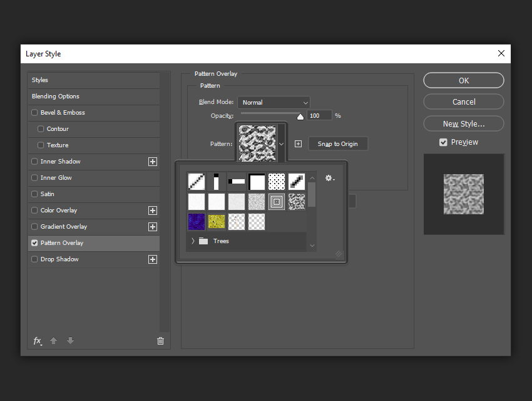This screenshot has width=532, height=401.
Task: Move effect up with the arrow icon
Action: pos(53,341)
